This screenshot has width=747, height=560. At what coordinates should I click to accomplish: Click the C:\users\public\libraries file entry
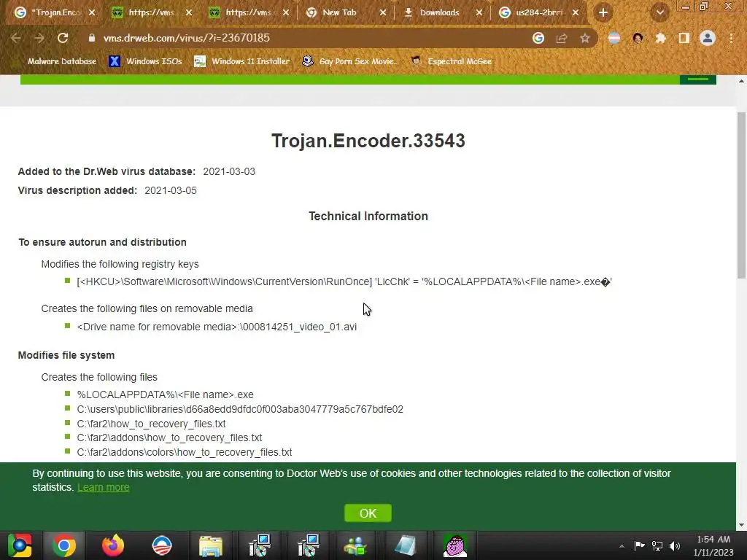(240, 410)
